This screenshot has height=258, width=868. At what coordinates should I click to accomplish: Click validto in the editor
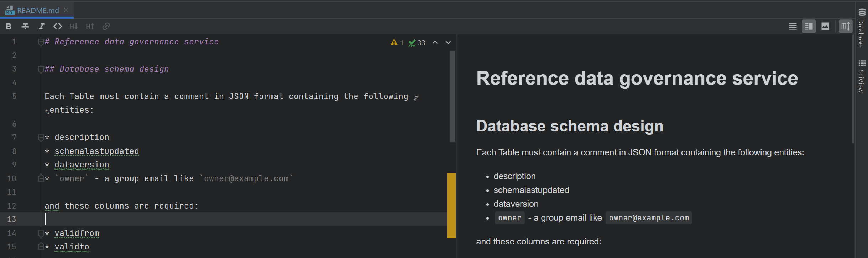(x=72, y=247)
